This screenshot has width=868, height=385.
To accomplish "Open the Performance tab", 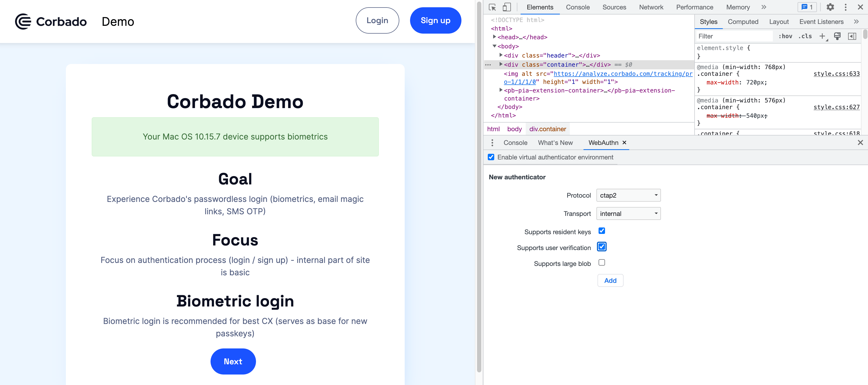I will tap(695, 7).
